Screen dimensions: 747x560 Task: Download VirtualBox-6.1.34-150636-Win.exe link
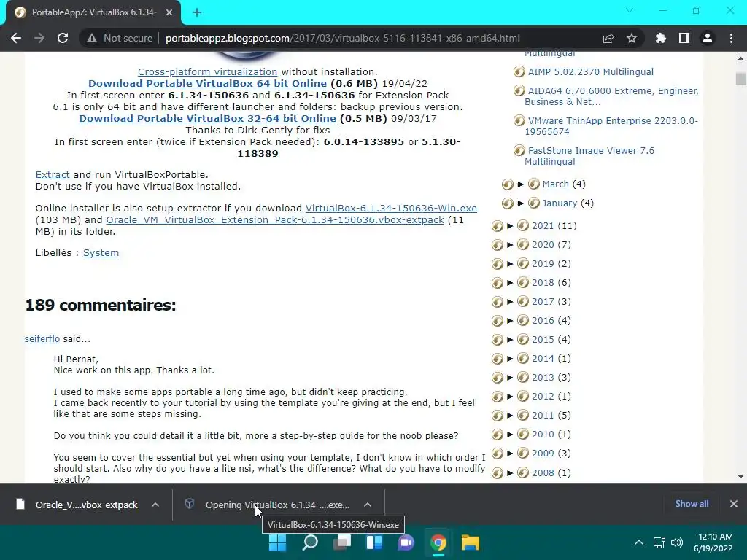(391, 209)
